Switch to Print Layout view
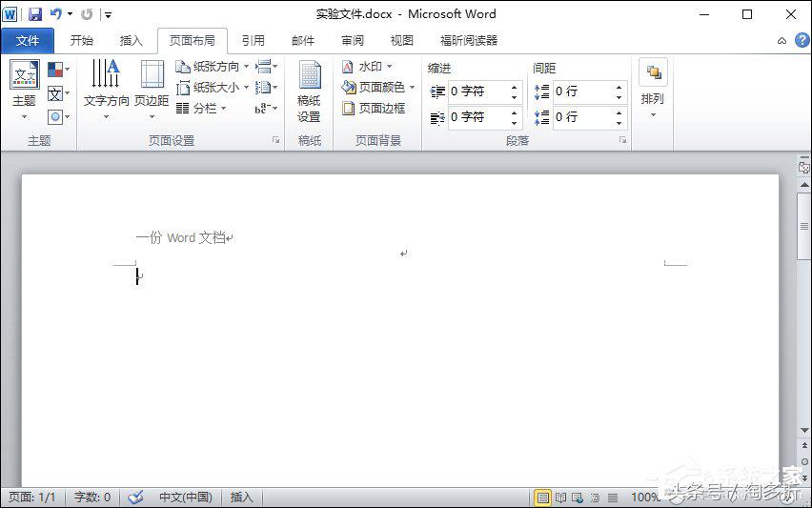This screenshot has height=508, width=812. tap(542, 498)
